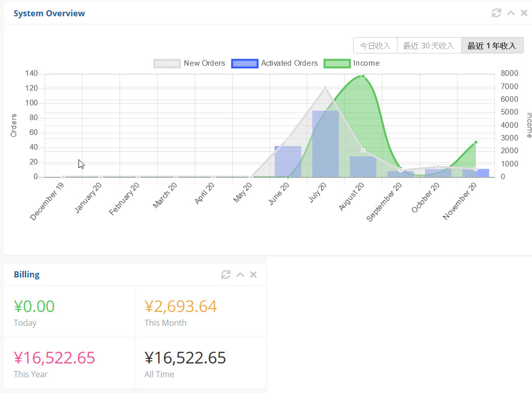
Task: Select 最近 30 天收入 tab
Action: point(429,46)
